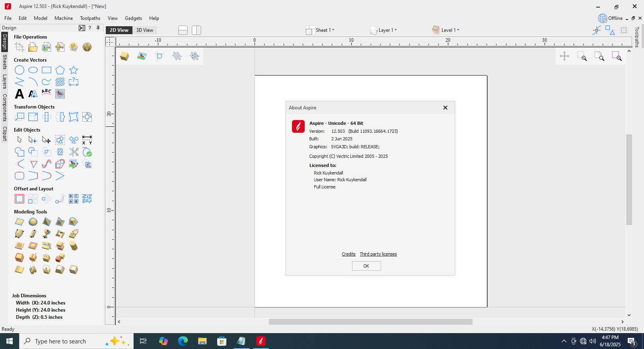Click the Fit Curves to Vectors red wave icon
The image size is (644, 349).
(x=46, y=164)
